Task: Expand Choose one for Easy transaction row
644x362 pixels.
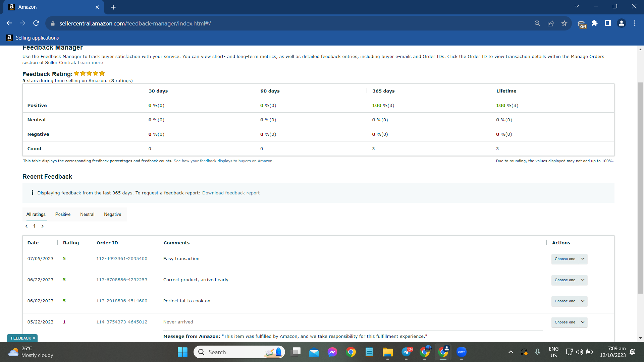Action: (x=569, y=259)
